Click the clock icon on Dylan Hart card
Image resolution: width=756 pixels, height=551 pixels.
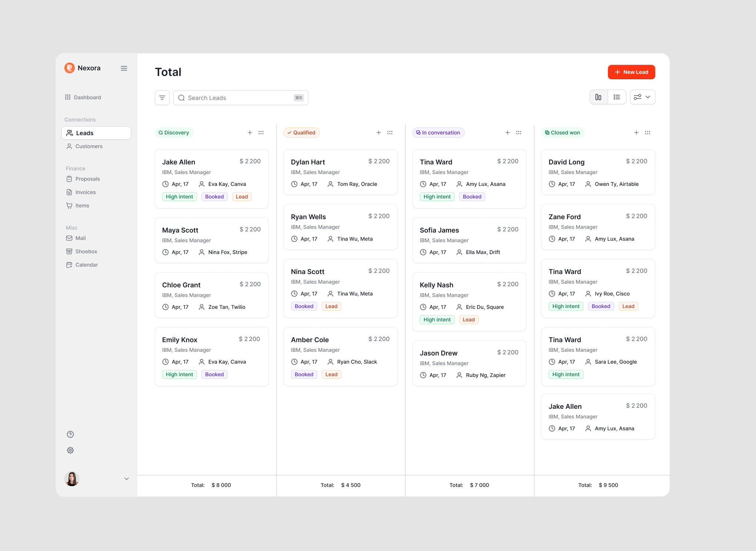tap(294, 184)
